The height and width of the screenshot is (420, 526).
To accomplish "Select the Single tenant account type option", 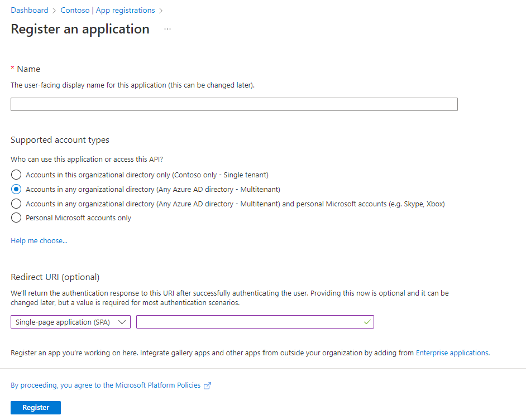I will [16, 175].
